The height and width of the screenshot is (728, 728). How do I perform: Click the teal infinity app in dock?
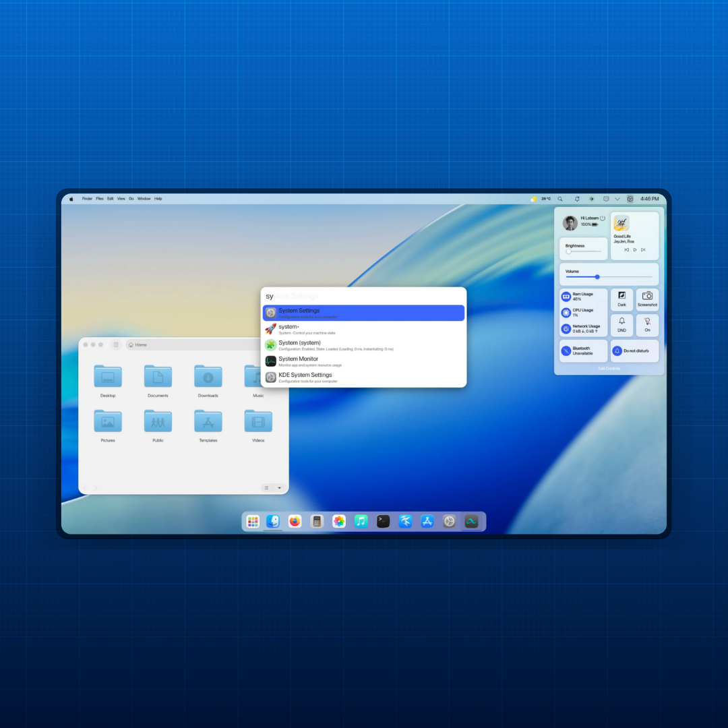click(471, 521)
